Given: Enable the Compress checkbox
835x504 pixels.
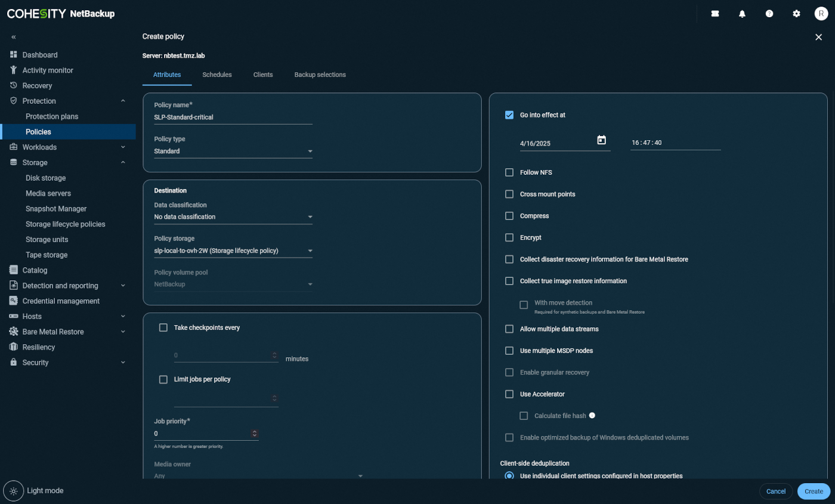Looking at the screenshot, I should pos(509,216).
